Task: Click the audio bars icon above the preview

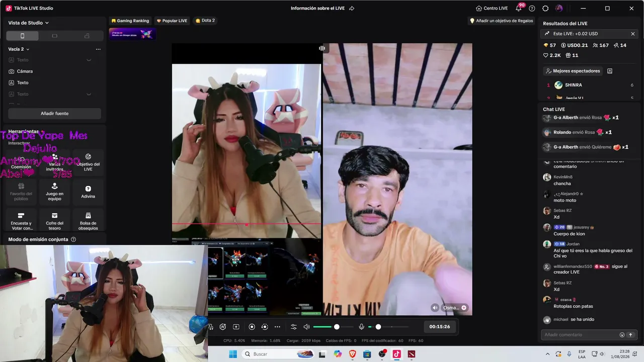Action: [x=322, y=48]
